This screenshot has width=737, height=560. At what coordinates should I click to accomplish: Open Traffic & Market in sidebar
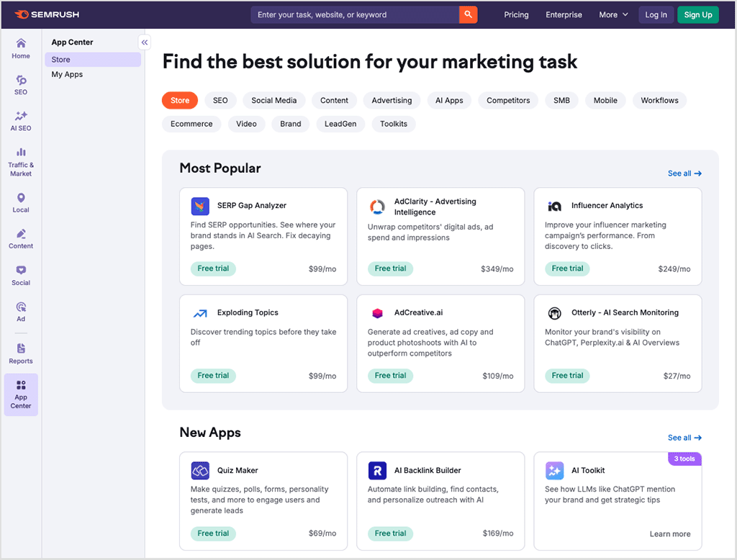pyautogui.click(x=21, y=162)
